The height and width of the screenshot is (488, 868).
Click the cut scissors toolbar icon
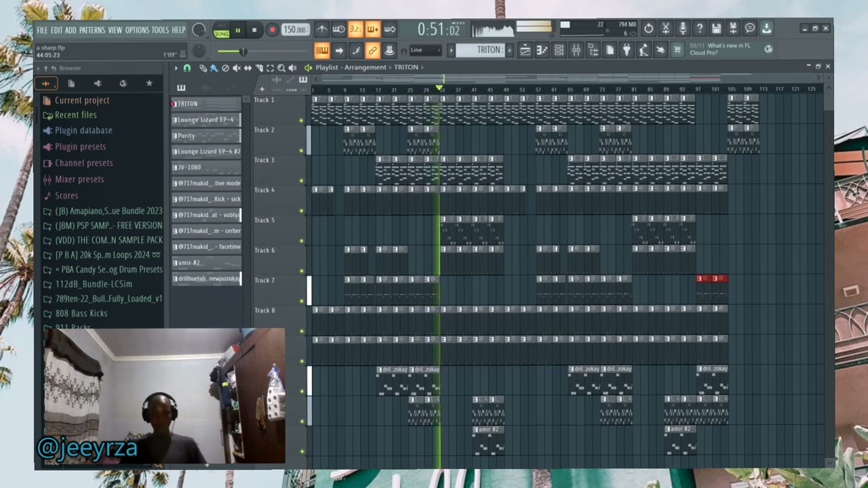tap(665, 28)
